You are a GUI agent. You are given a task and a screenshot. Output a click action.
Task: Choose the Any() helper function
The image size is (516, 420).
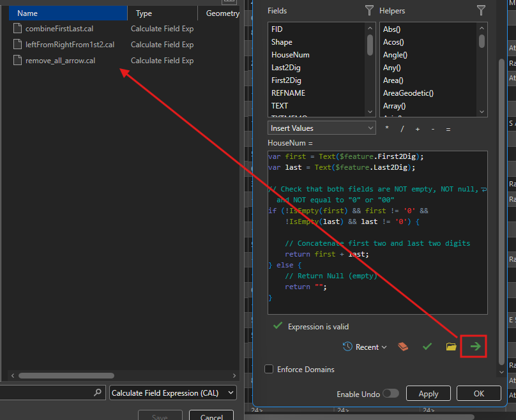pyautogui.click(x=391, y=68)
